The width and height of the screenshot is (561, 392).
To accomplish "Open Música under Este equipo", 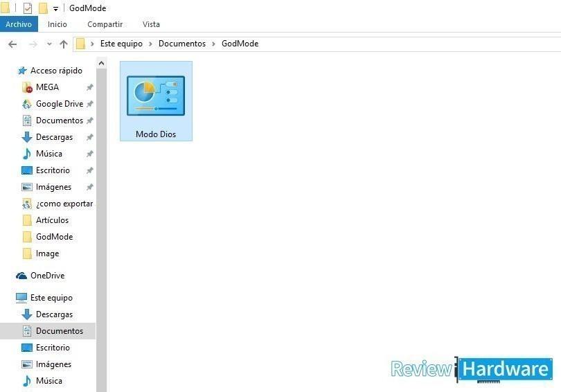I will 49,380.
